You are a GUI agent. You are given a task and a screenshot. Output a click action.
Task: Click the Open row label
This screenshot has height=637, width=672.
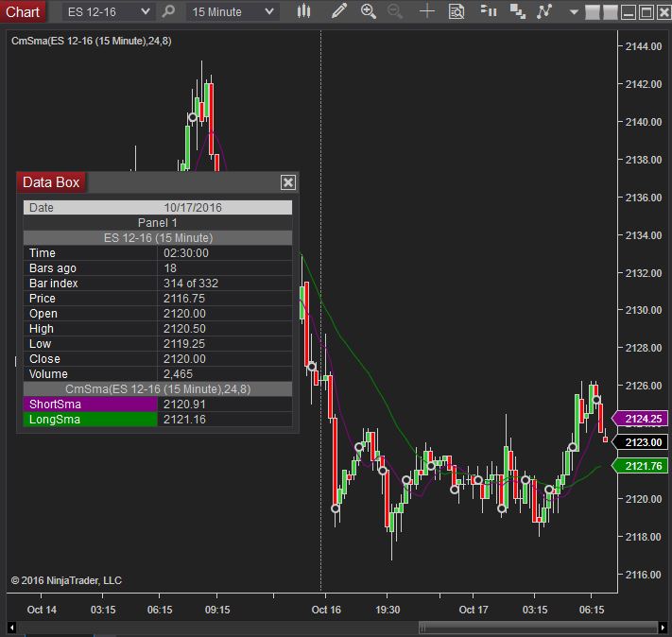tap(43, 314)
